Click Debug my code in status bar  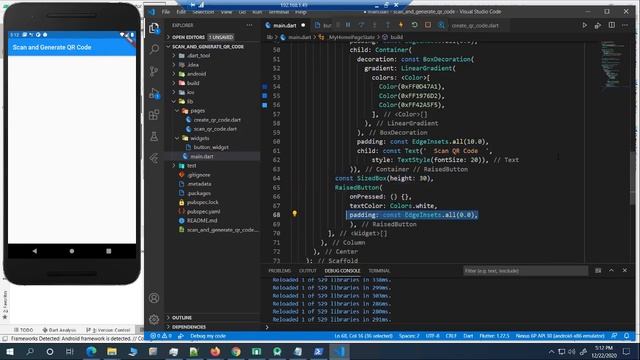point(208,336)
